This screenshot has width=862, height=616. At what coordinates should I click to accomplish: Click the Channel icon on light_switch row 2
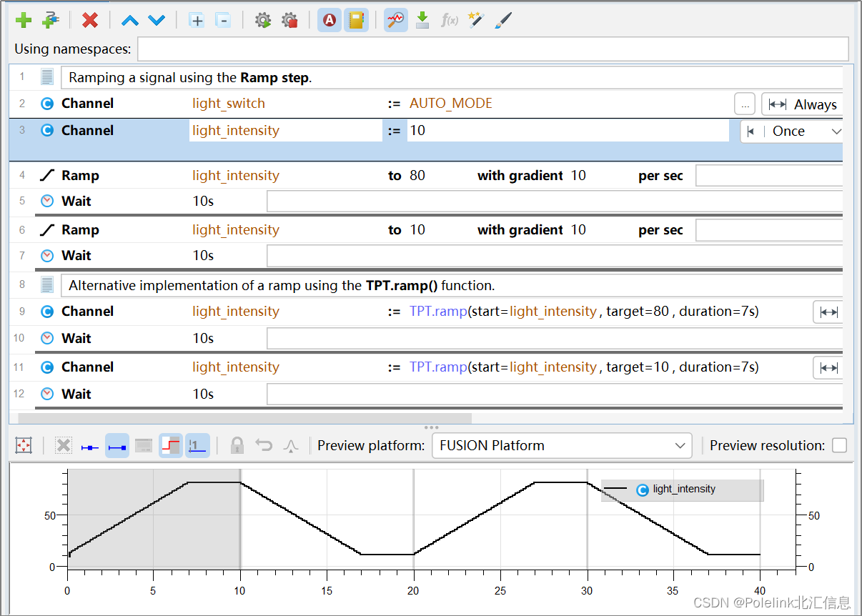pyautogui.click(x=47, y=104)
